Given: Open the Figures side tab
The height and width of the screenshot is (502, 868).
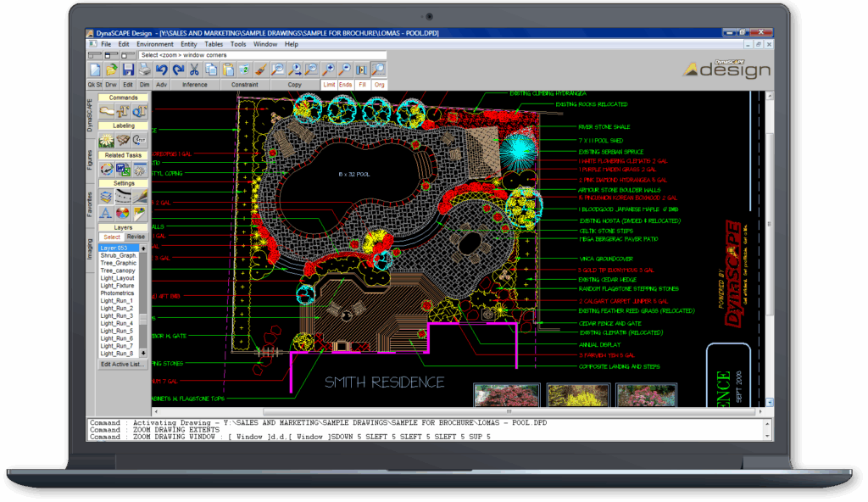Looking at the screenshot, I should 90,160.
